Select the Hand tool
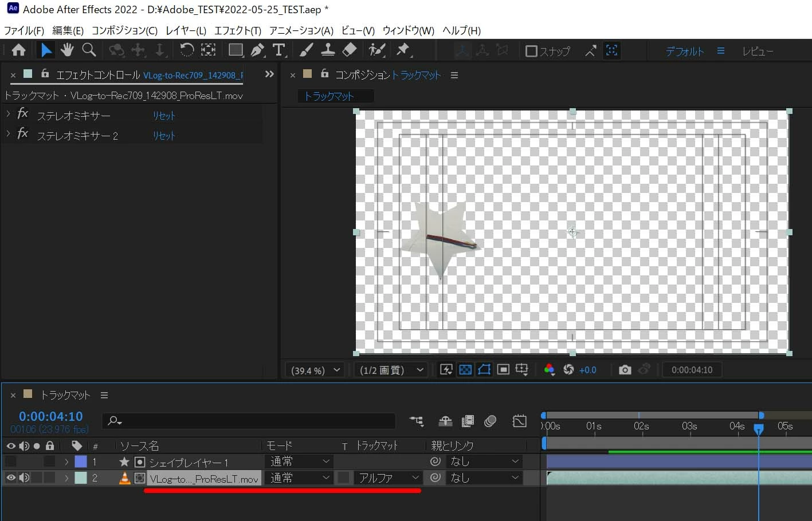Screen dimensions: 812x521 click(x=67, y=50)
